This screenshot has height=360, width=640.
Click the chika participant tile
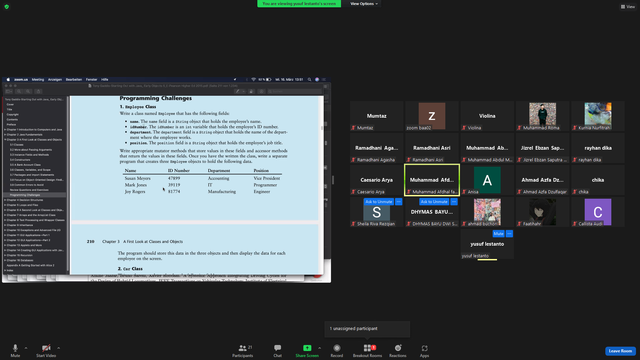coord(598,180)
